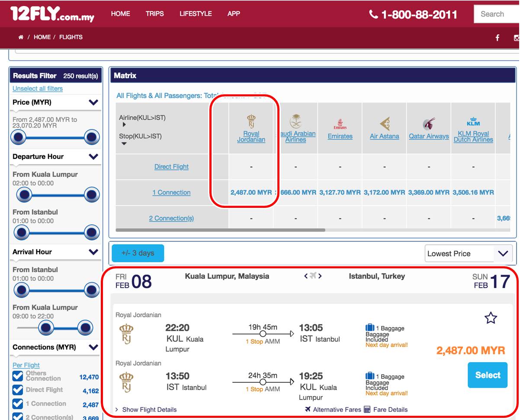Click the Direct Flight row link in Matrix

171,167
